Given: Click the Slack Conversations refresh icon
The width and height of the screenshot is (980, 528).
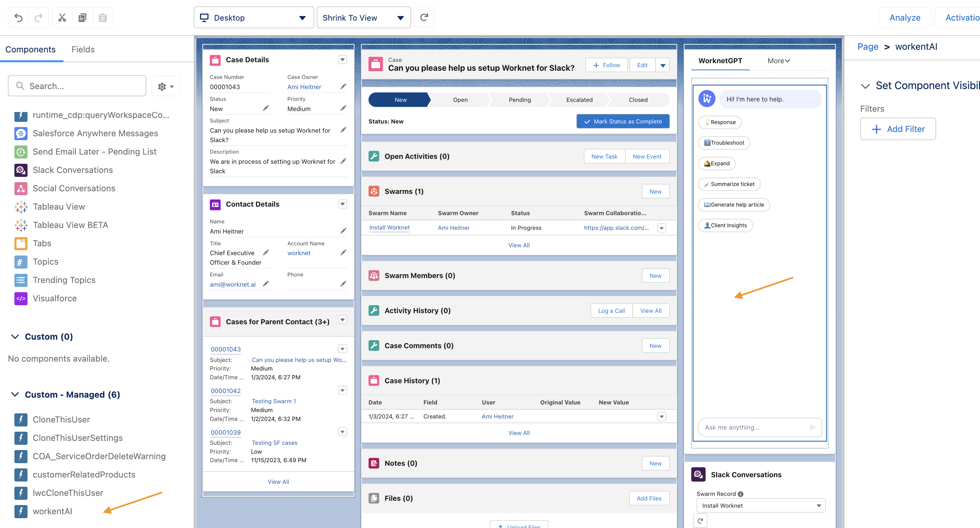Looking at the screenshot, I should (700, 520).
